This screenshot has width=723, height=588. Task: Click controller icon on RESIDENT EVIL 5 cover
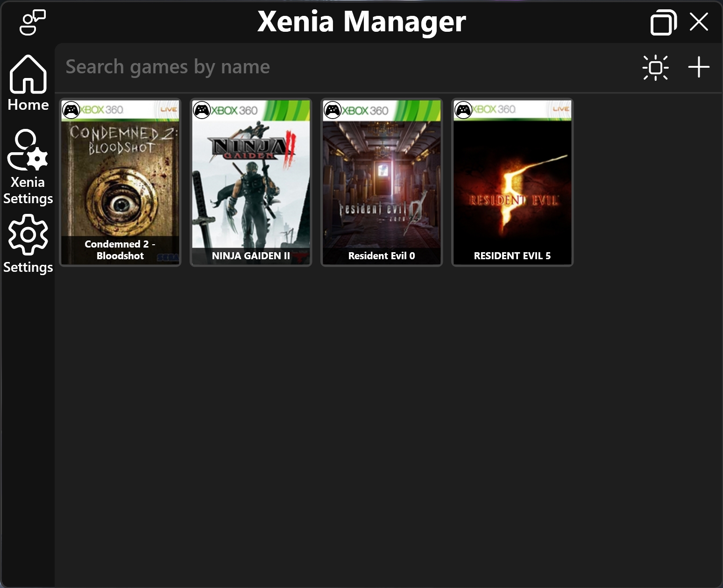[463, 110]
